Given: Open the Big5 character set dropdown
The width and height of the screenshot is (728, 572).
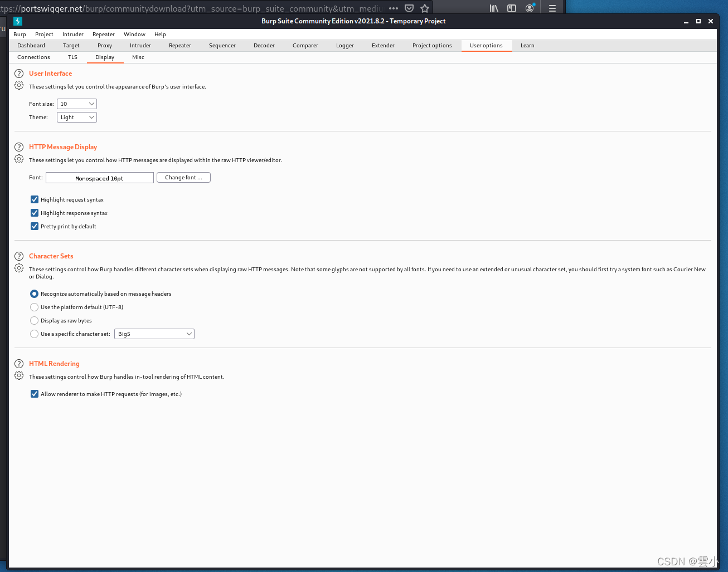Looking at the screenshot, I should click(x=154, y=334).
